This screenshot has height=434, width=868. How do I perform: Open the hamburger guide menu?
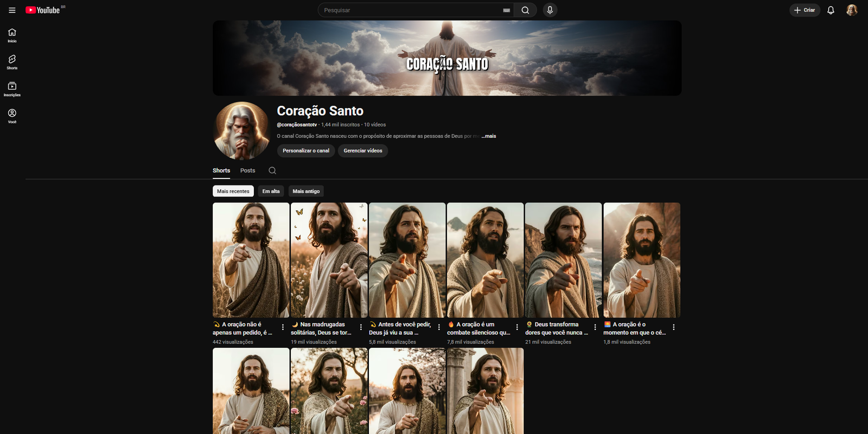pyautogui.click(x=12, y=10)
